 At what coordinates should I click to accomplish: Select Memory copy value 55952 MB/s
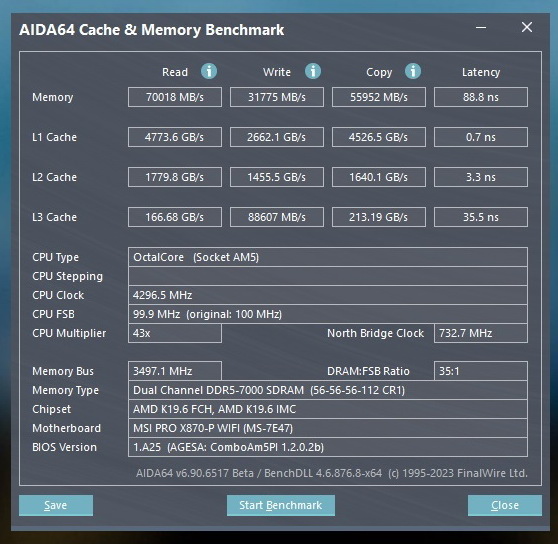[x=379, y=97]
